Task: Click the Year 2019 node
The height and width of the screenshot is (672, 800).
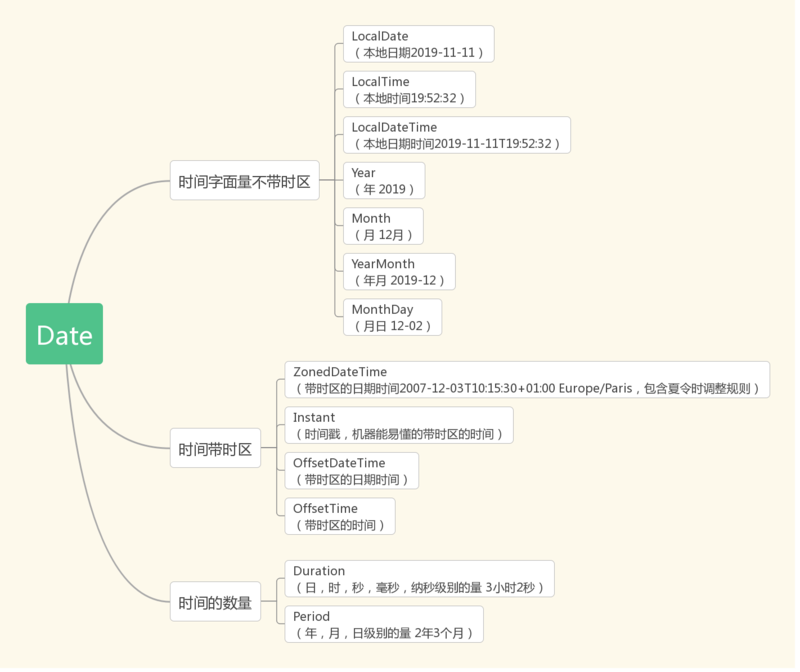Action: tap(383, 180)
